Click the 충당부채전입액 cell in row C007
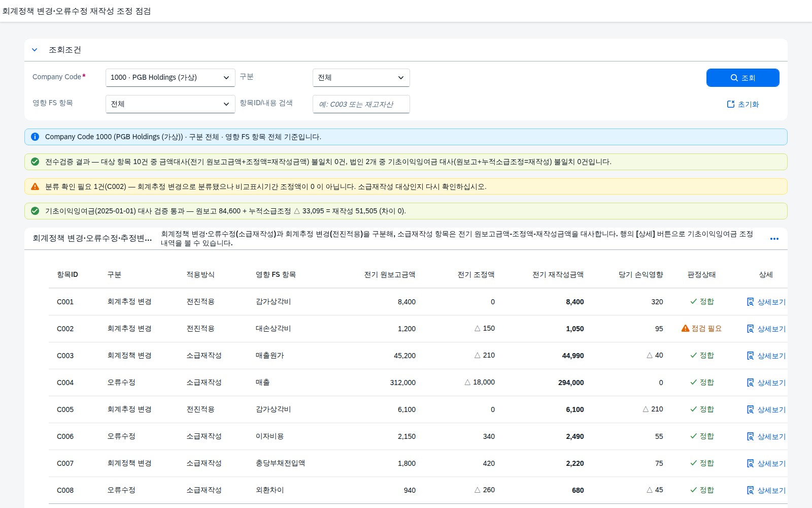Viewport: 812px width, 508px height. click(280, 463)
